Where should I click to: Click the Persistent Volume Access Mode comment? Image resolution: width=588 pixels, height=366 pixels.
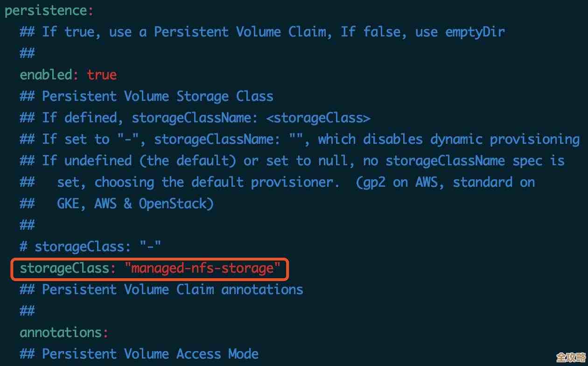[150, 354]
